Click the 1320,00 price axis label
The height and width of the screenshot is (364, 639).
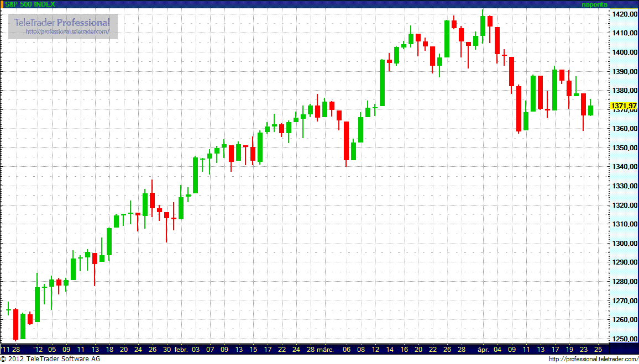625,205
